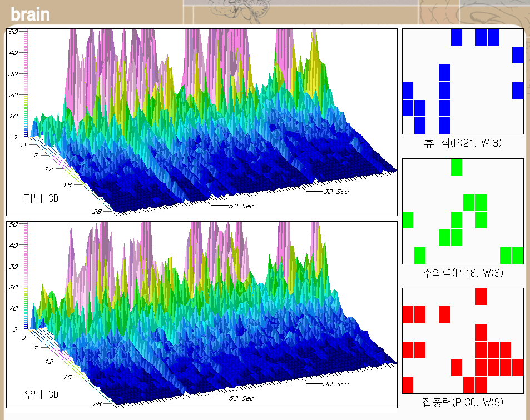Select the topmost red square in concentration grid
The height and width of the screenshot is (420, 530).
click(481, 296)
